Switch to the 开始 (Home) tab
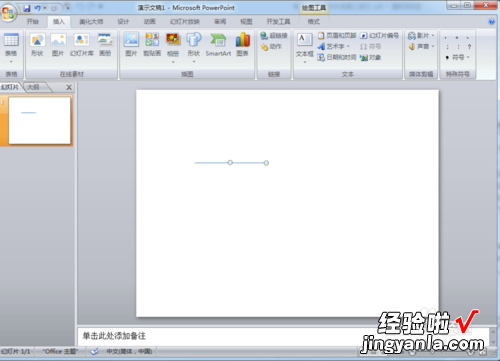This screenshot has height=361, width=500. pyautogui.click(x=33, y=22)
